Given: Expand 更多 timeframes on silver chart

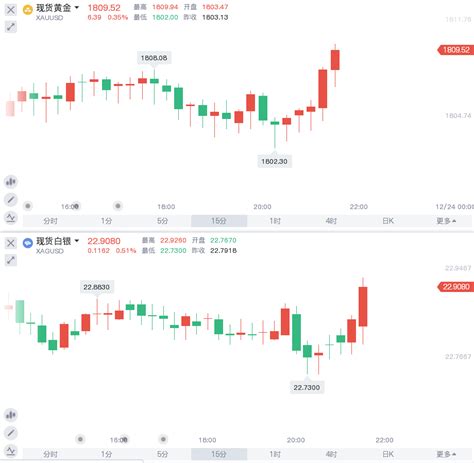Looking at the screenshot, I should [x=446, y=454].
